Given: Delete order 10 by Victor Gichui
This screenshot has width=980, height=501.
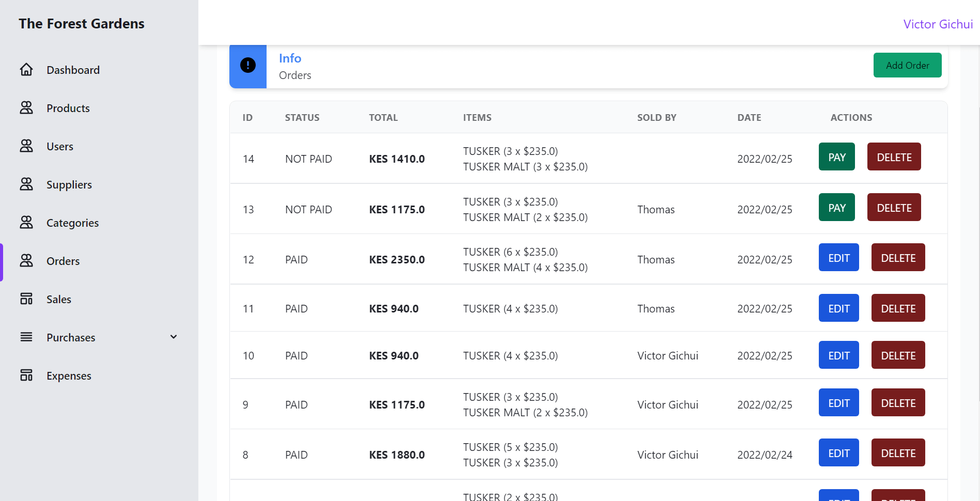Looking at the screenshot, I should 898,355.
